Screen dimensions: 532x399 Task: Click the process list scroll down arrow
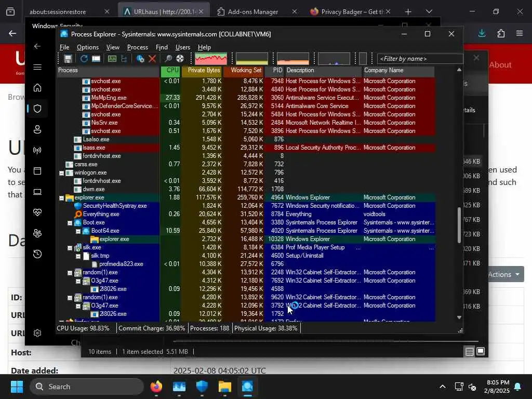[459, 317]
